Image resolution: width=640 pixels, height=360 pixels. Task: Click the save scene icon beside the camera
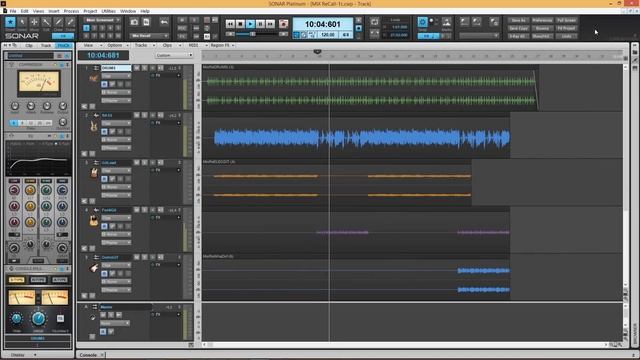coord(146,22)
